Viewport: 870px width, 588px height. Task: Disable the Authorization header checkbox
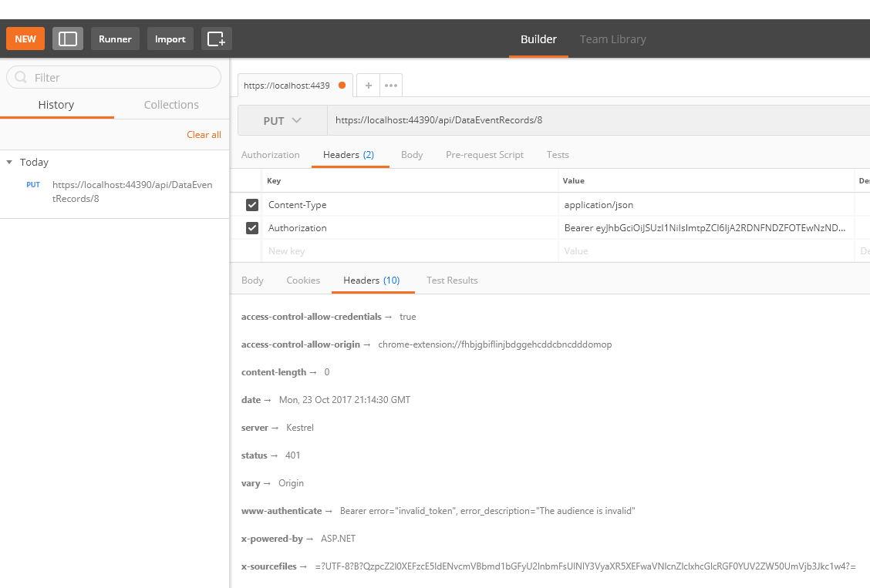coord(252,228)
